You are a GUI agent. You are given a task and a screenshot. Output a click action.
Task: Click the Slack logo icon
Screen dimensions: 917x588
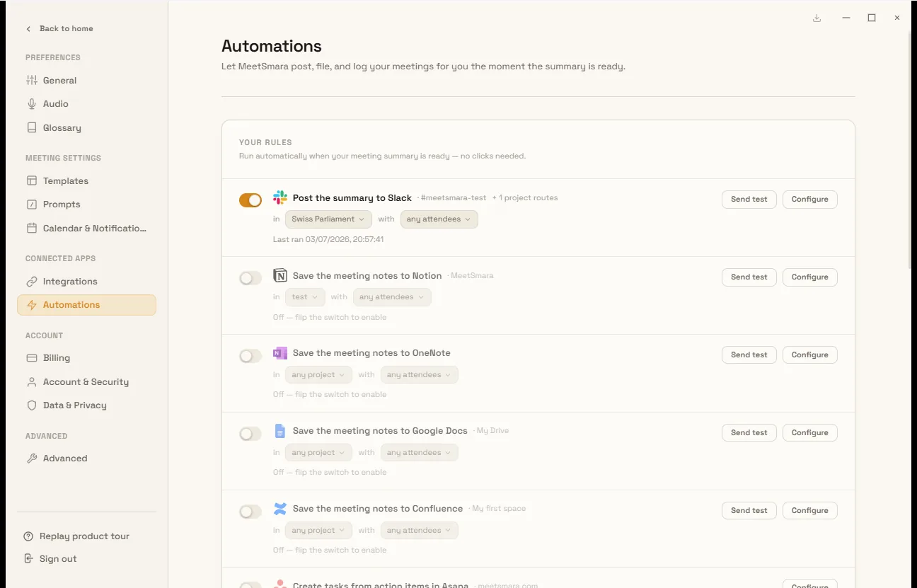tap(280, 198)
